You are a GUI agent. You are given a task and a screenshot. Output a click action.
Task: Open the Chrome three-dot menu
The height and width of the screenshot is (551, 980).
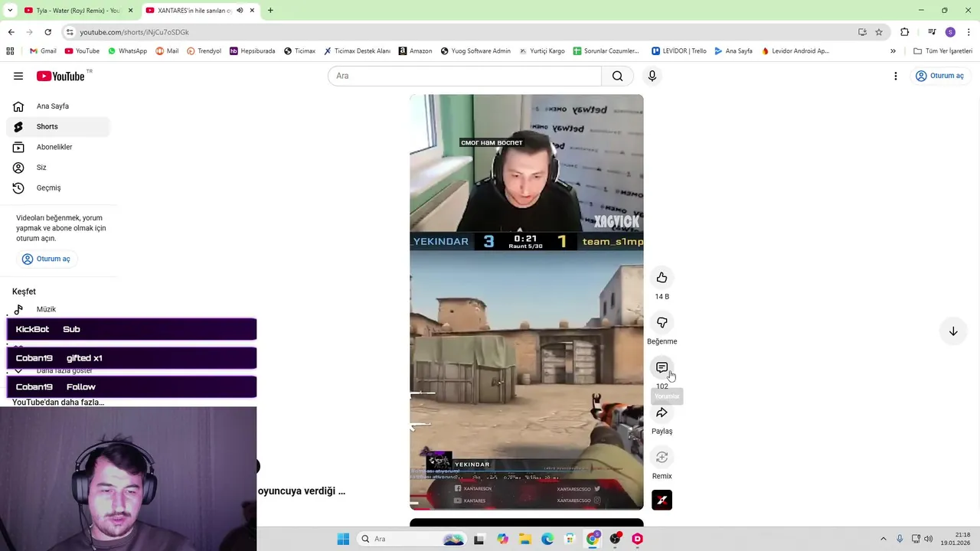969,32
